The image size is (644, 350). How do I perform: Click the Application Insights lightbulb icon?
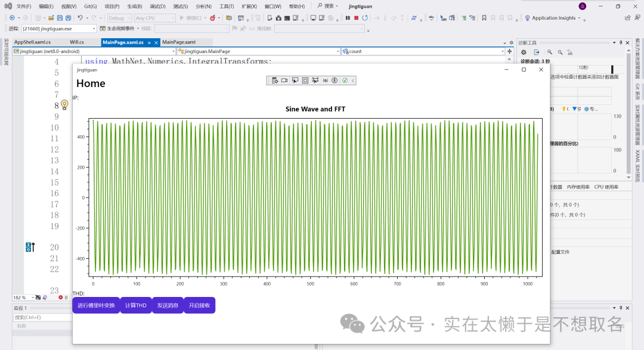click(x=527, y=18)
